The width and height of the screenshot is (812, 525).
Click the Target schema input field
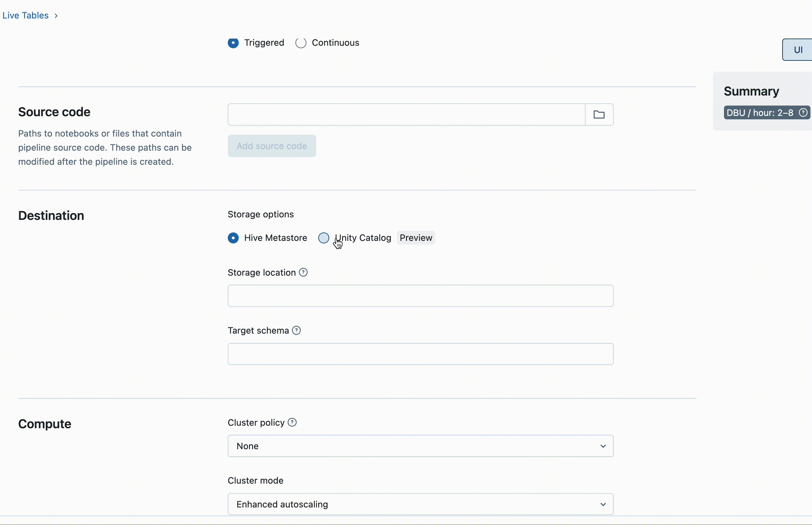pos(420,353)
